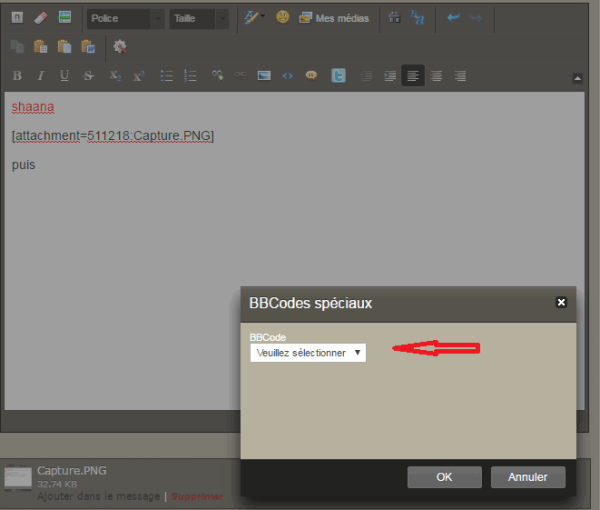Click the word 'puis' in the editor
The image size is (600, 510).
[x=23, y=165]
